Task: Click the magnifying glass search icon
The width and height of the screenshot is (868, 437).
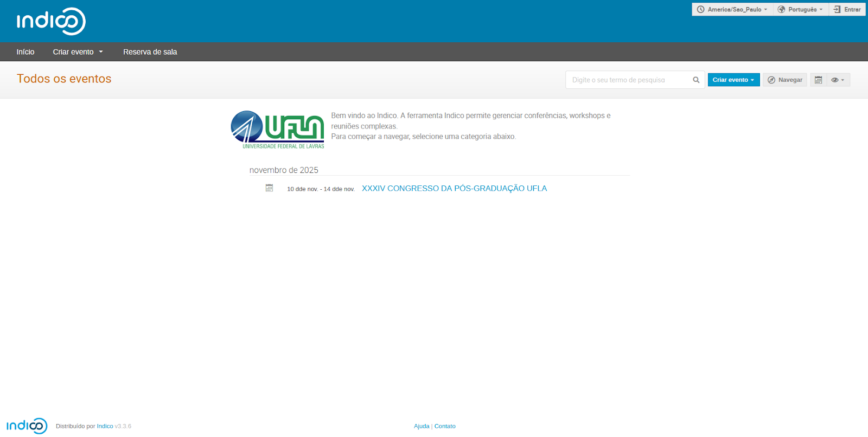Action: [696, 80]
